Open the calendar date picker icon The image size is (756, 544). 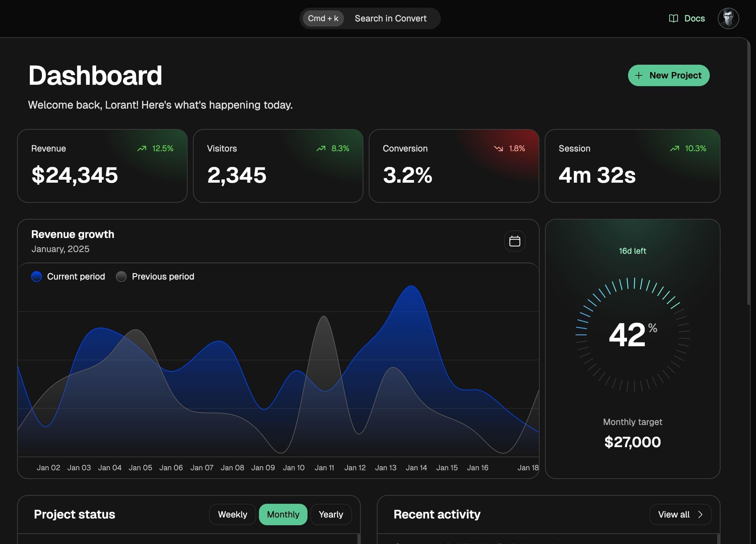[514, 241]
